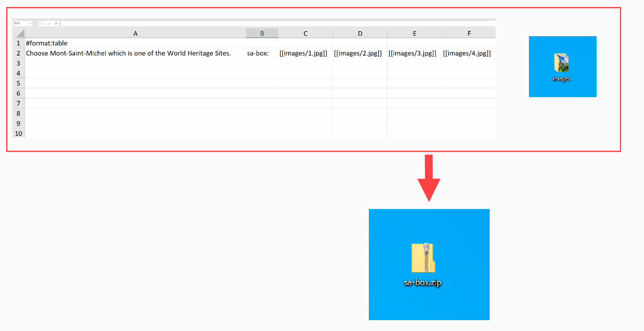The image size is (644, 331).
Task: Click inside the formula bar input
Action: pyautogui.click(x=278, y=23)
